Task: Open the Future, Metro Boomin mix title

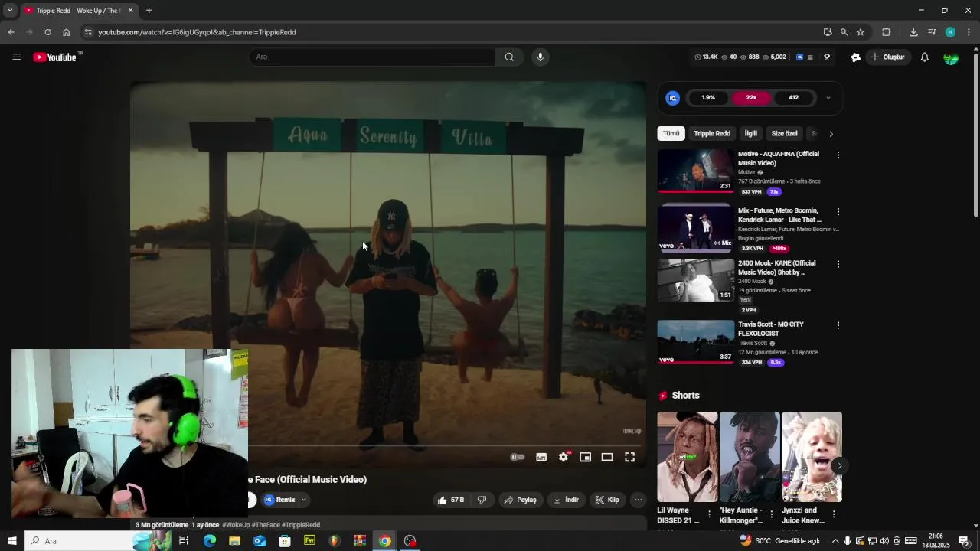Action: click(x=779, y=215)
